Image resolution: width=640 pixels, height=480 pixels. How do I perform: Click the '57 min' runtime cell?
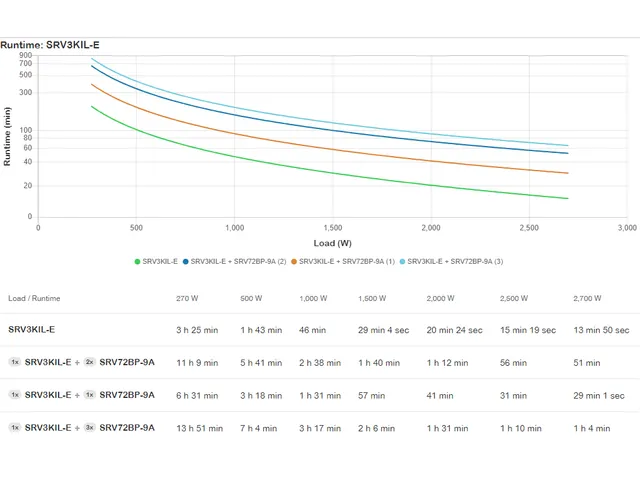(x=371, y=396)
